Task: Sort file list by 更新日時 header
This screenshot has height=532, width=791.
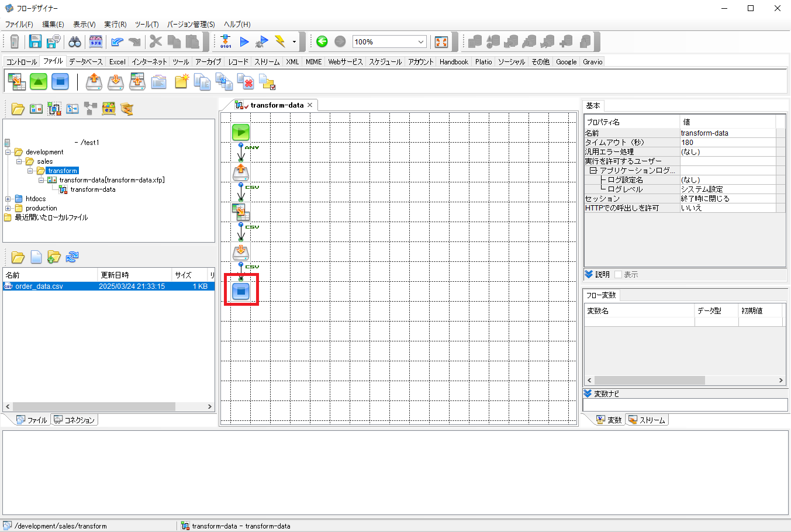Action: click(x=135, y=275)
